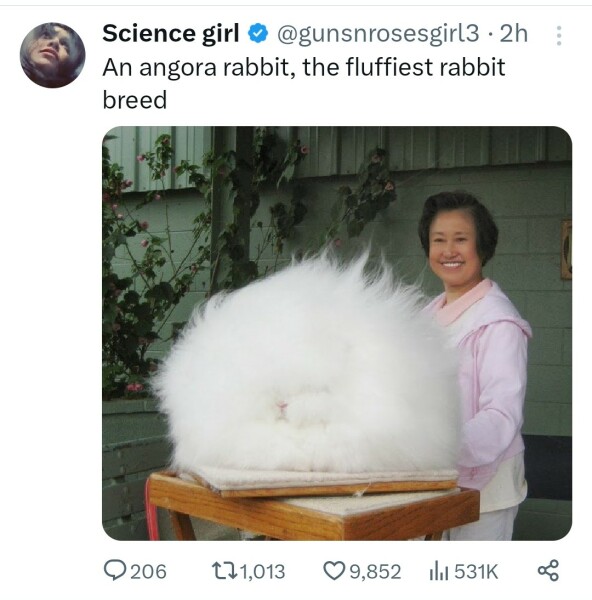Click the tweet text about angora rabbit
The width and height of the screenshot is (592, 600).
[304, 83]
